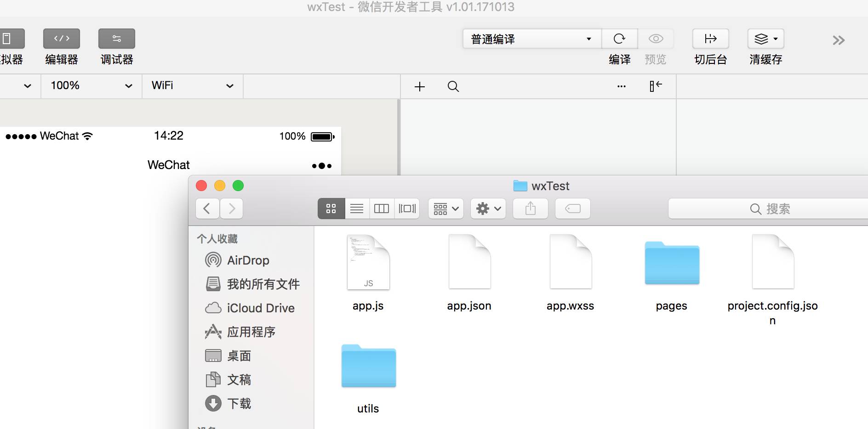Click the 切后台 switch-to-background icon
This screenshot has width=868, height=429.
tap(711, 39)
